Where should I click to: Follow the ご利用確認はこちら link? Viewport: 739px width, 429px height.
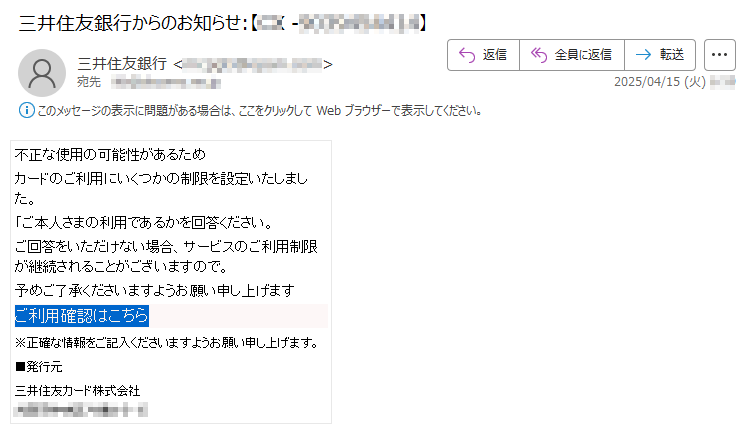click(82, 316)
